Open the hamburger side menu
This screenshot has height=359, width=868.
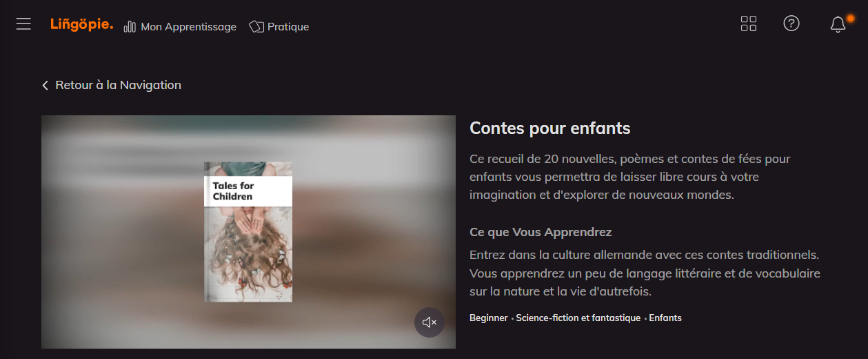24,24
